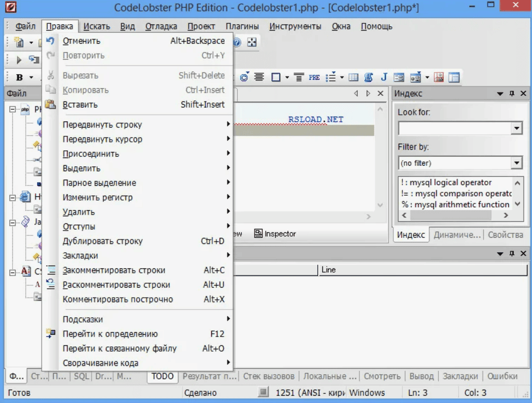This screenshot has width=532, height=403.
Task: Click the Line column header
Action: pyautogui.click(x=422, y=270)
